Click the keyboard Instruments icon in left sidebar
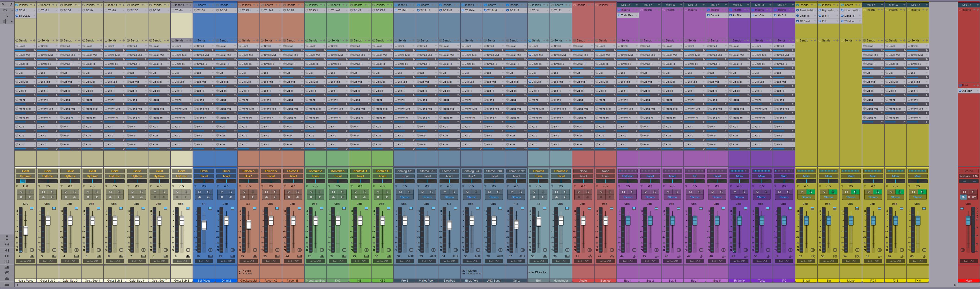Viewport: 980px width, 289px height. click(7, 267)
